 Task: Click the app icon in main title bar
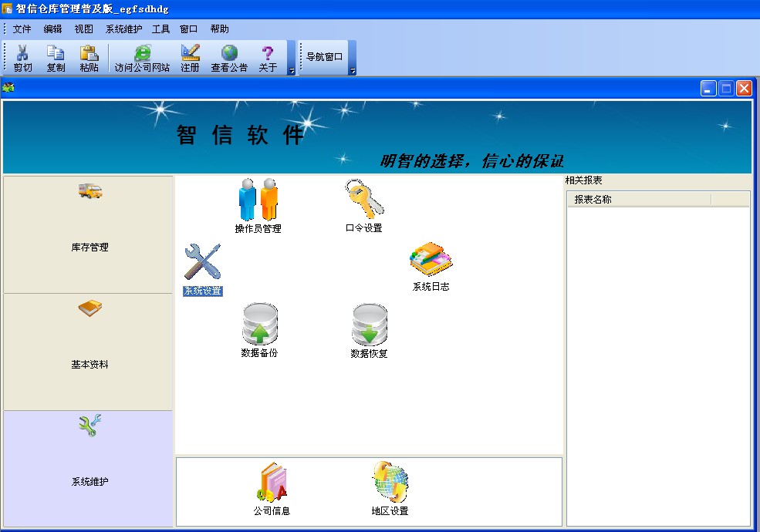click(7, 8)
